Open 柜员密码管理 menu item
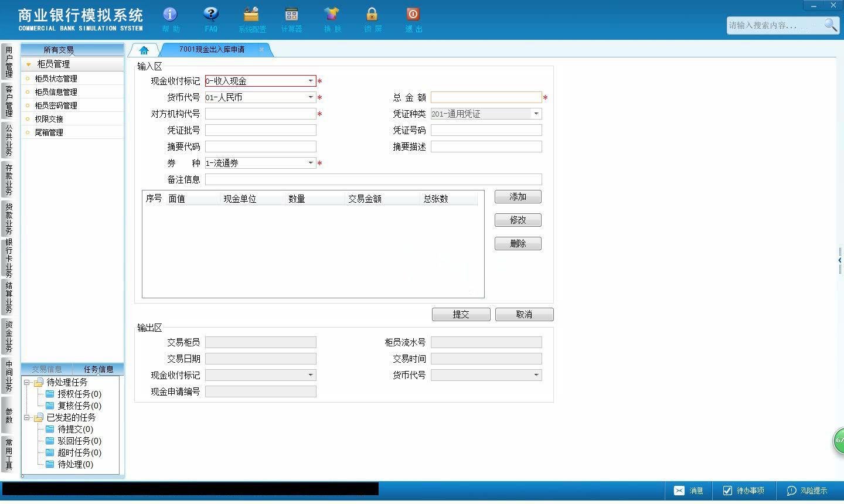This screenshot has height=504, width=844. point(73,105)
